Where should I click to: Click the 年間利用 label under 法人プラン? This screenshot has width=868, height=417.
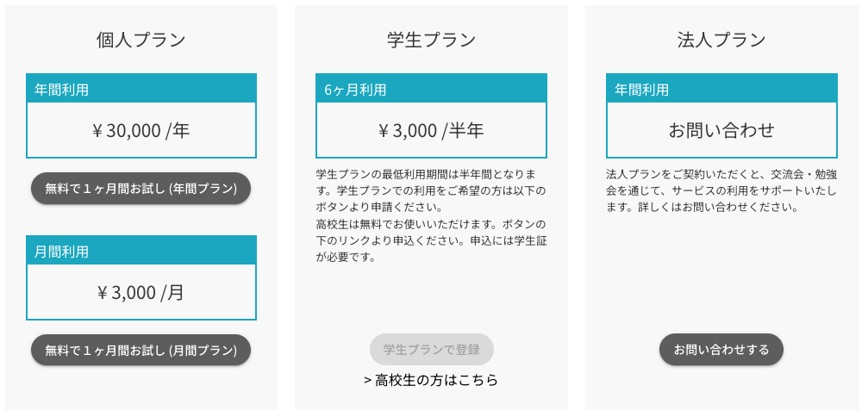pyautogui.click(x=641, y=90)
